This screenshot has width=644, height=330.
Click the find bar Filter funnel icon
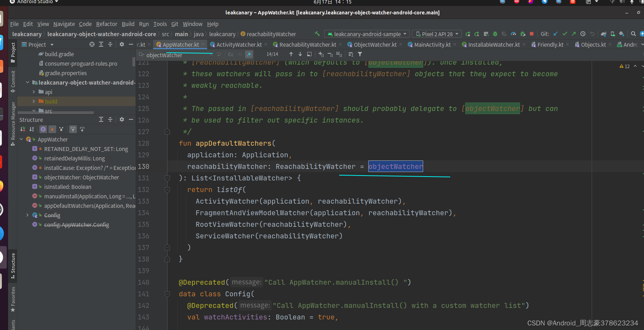pyautogui.click(x=360, y=54)
